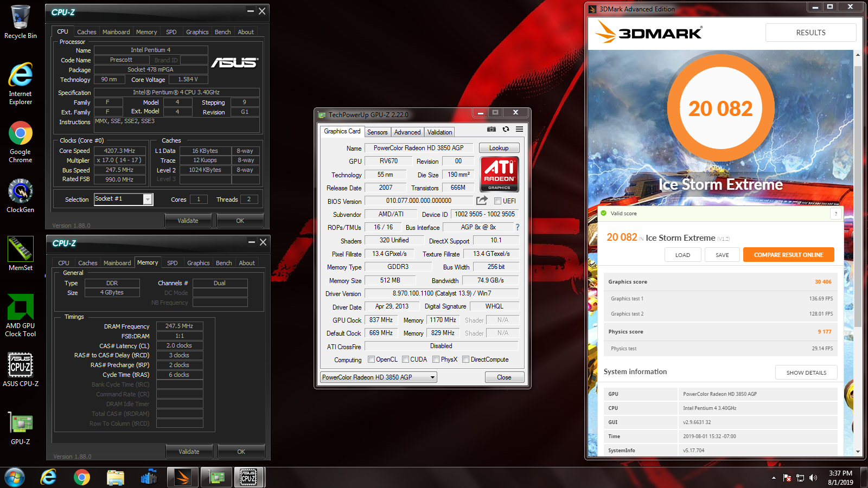Click the Bus Interface question mark
This screenshot has width=868, height=488.
517,227
